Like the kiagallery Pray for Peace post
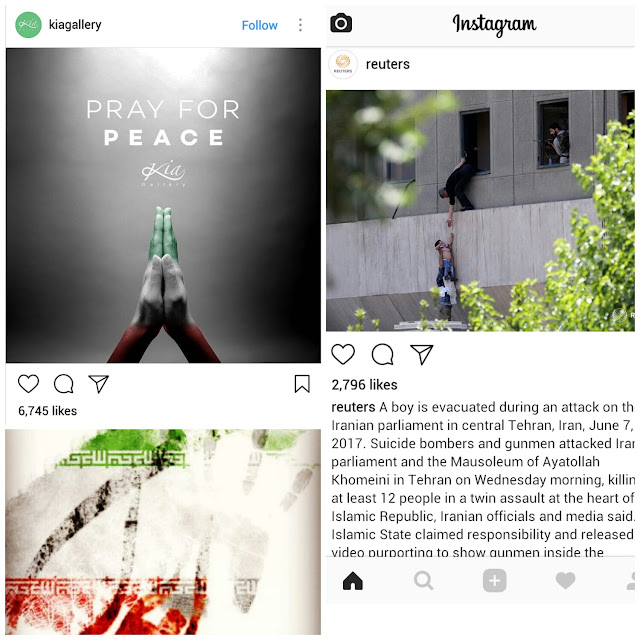Image resolution: width=640 pixels, height=640 pixels. tap(29, 384)
